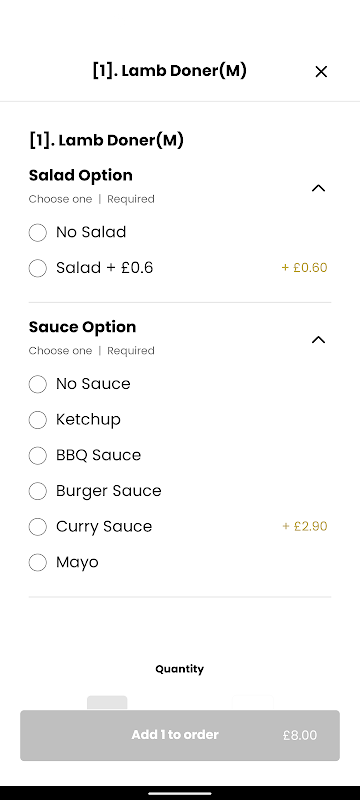This screenshot has height=800, width=360.
Task: Select BBQ Sauce radio button
Action: coord(38,456)
